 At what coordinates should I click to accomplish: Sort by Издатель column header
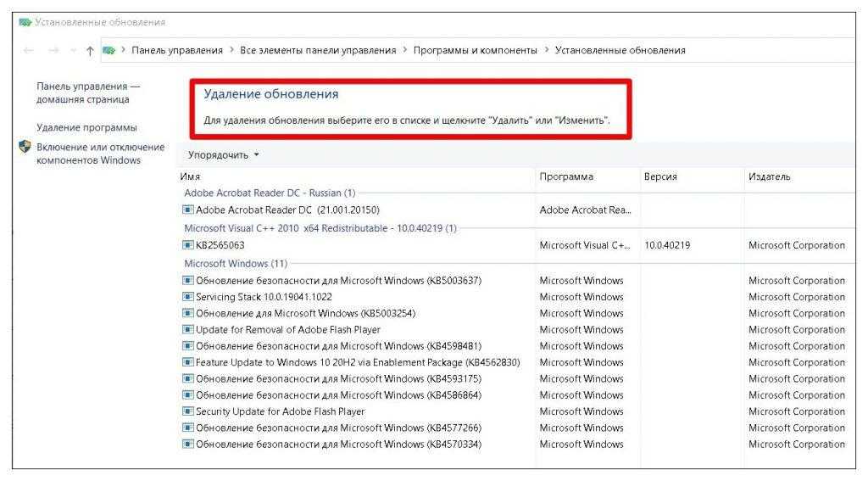(769, 176)
